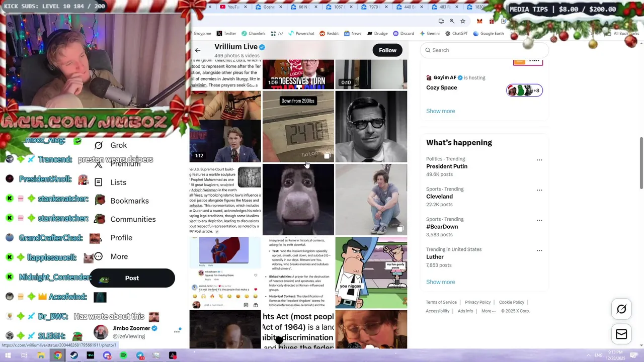Screen dimensions: 644x362
Task: Open Spotify from the Windows taskbar
Action: pyautogui.click(x=123, y=355)
